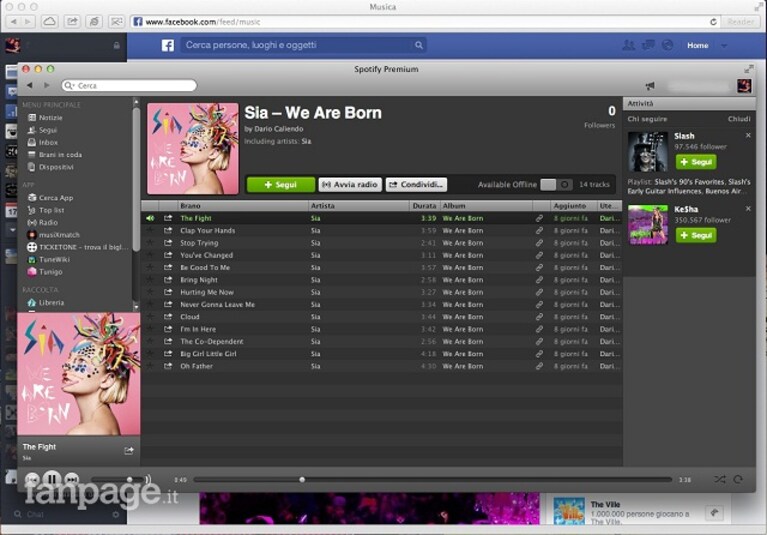This screenshot has width=767, height=535.
Task: Dismiss the Slash suggestion
Action: (x=748, y=135)
